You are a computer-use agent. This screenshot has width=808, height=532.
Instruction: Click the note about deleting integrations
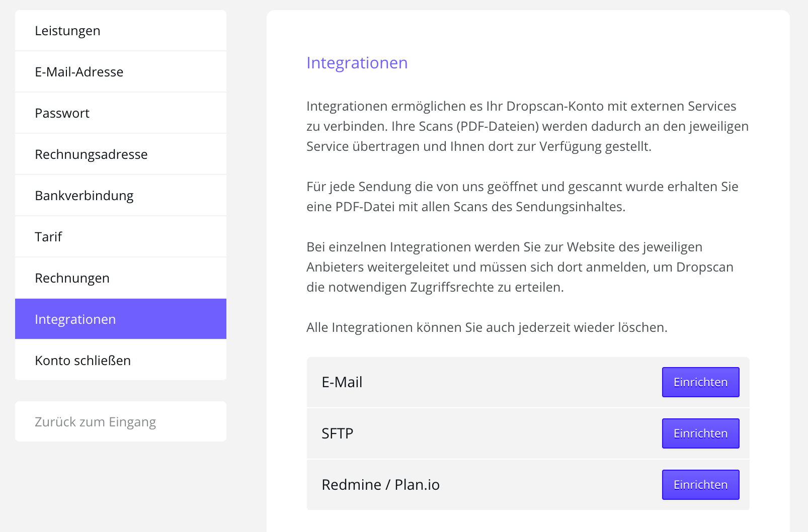pos(487,327)
